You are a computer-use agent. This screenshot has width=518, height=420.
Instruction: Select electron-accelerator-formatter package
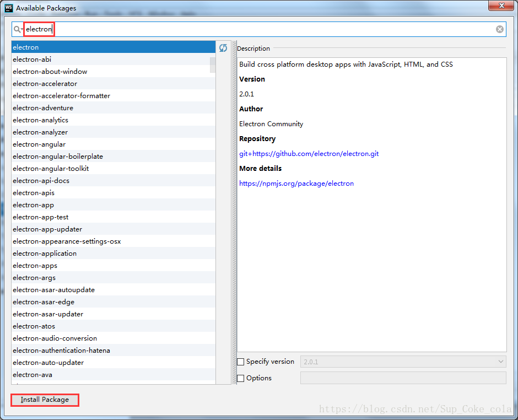tap(114, 96)
